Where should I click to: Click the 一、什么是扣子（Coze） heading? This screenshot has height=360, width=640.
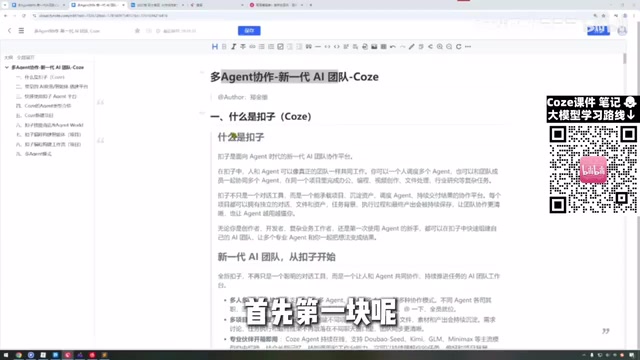pyautogui.click(x=261, y=117)
